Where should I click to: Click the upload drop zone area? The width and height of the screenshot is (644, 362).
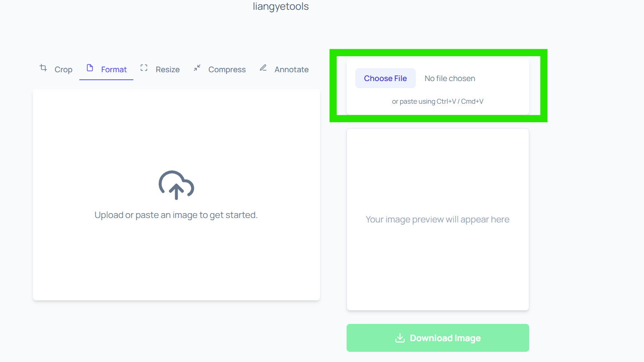176,195
